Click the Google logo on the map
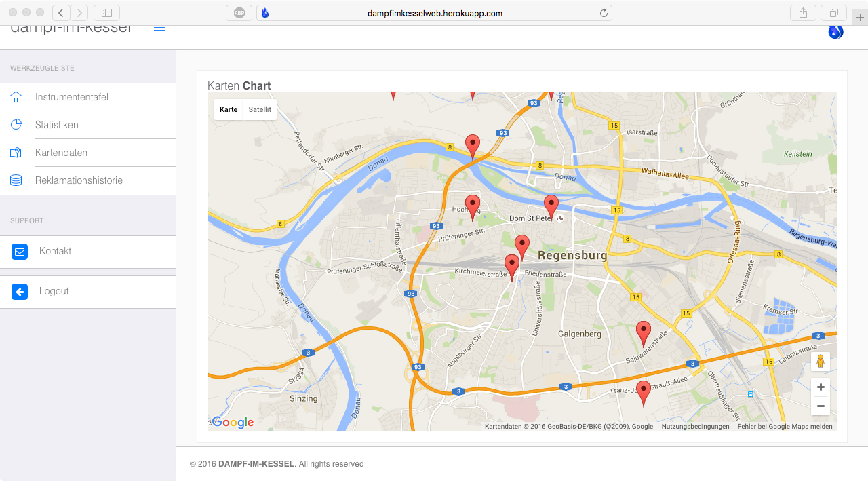868x481 pixels. [x=233, y=422]
